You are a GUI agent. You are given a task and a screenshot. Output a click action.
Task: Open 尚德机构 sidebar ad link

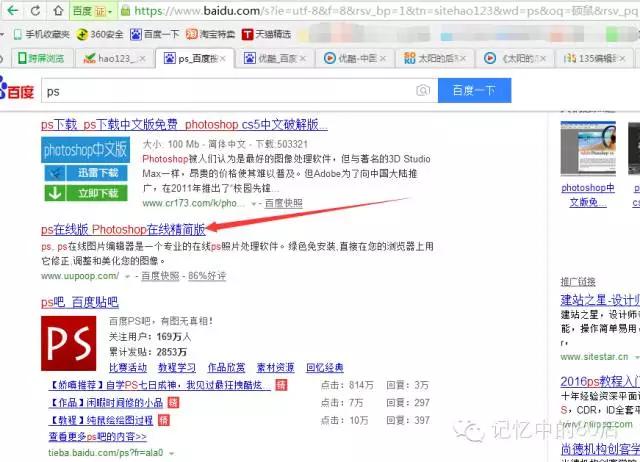[x=600, y=449]
